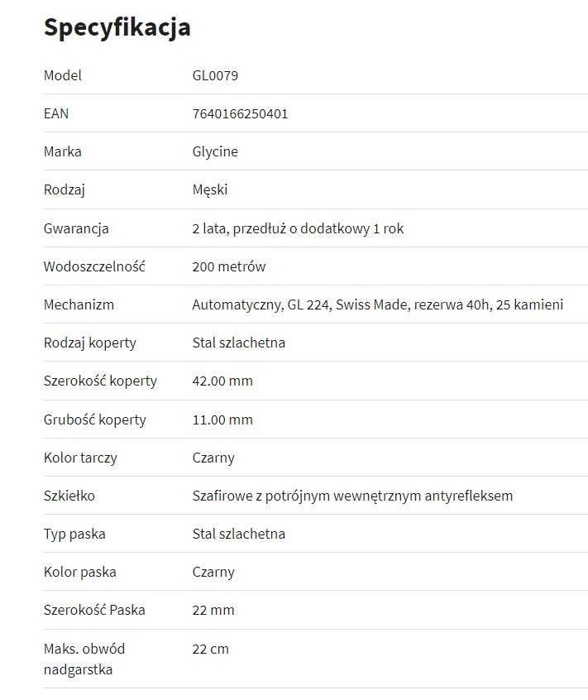The width and height of the screenshot is (588, 700).
Task: Select the Kolor tarczy Czarny value
Action: tap(213, 458)
